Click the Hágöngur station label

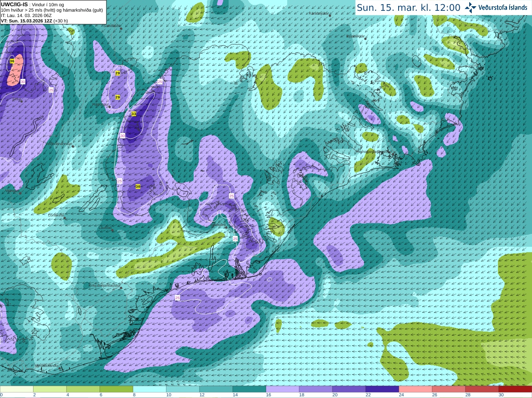pyautogui.click(x=100, y=105)
